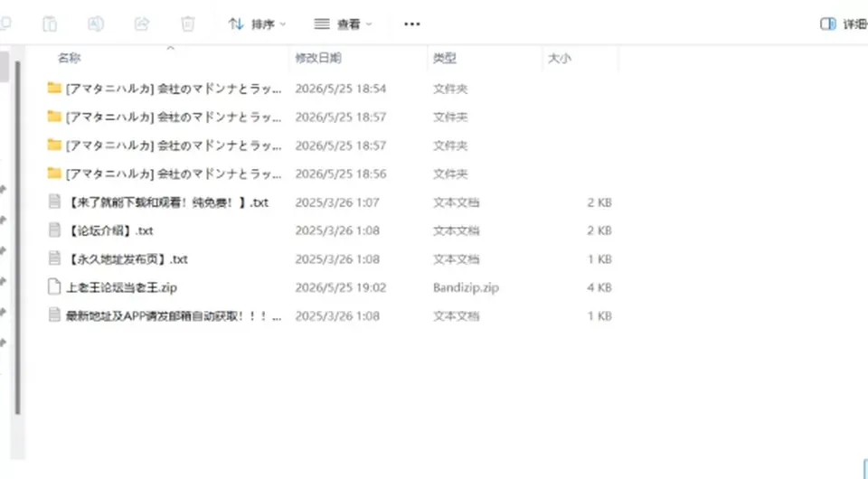
Task: Click the navigation pane vertical scrollbar
Action: (x=18, y=238)
